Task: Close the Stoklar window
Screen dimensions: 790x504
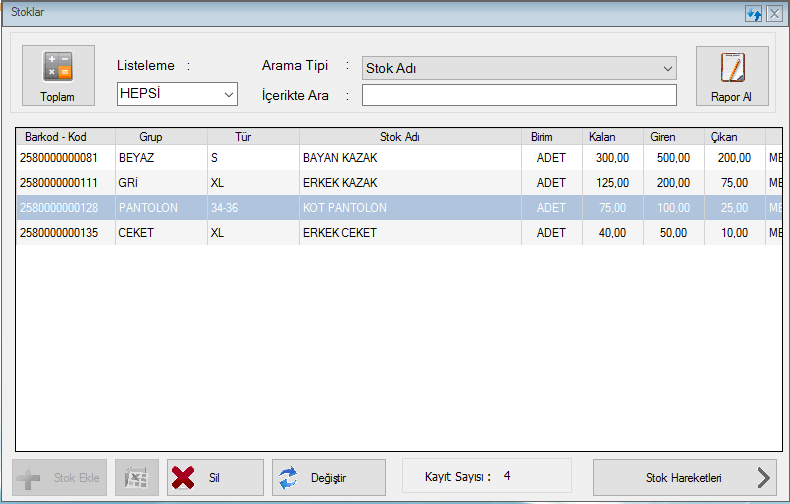Action: 773,13
